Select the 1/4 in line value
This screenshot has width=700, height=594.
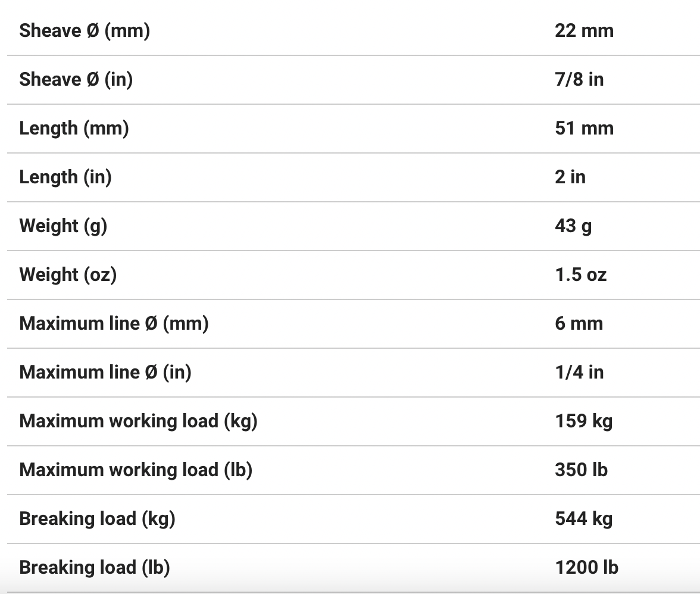(579, 372)
